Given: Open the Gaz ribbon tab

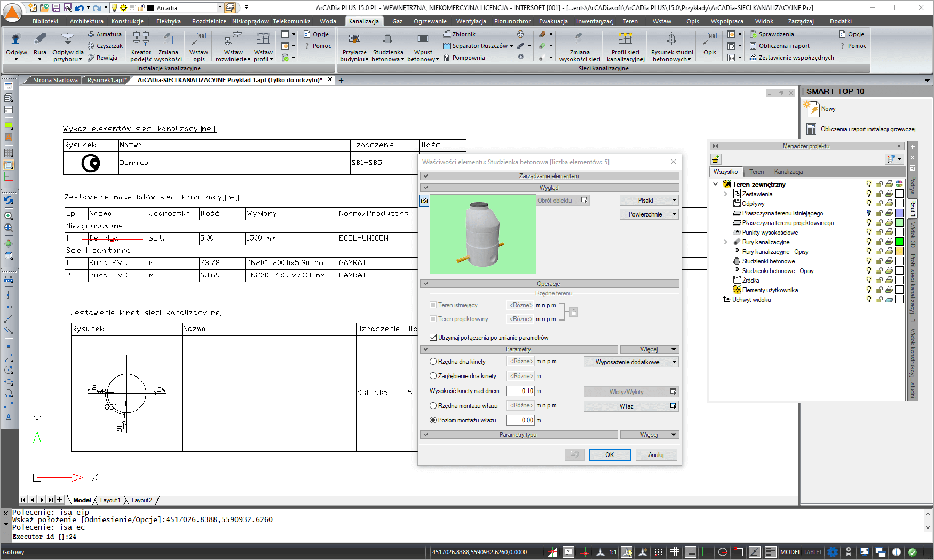Looking at the screenshot, I should pyautogui.click(x=397, y=21).
